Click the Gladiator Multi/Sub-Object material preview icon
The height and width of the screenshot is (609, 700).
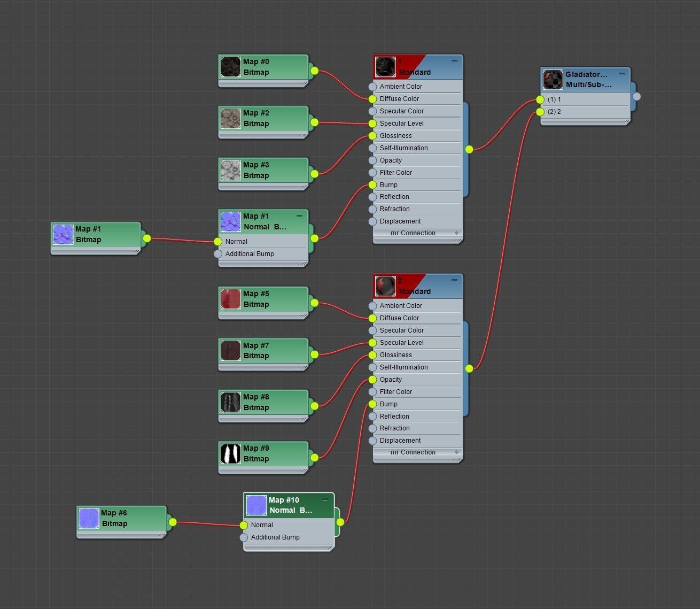click(x=553, y=80)
